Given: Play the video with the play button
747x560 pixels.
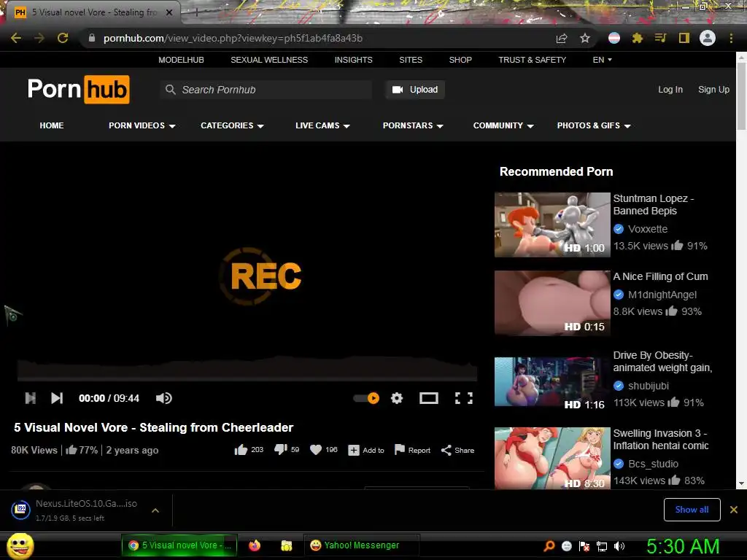Looking at the screenshot, I should (30, 398).
